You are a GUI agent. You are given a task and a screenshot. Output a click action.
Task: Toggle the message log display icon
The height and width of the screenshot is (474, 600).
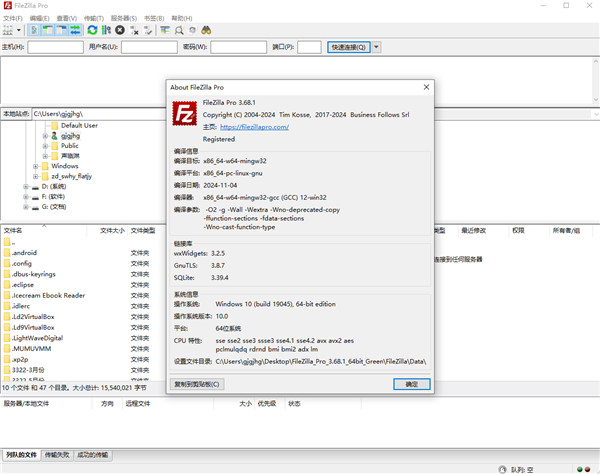(x=33, y=31)
